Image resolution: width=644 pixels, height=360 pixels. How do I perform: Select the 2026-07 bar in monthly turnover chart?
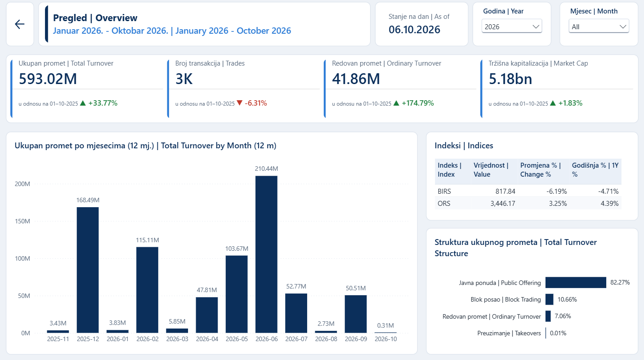tap(296, 313)
